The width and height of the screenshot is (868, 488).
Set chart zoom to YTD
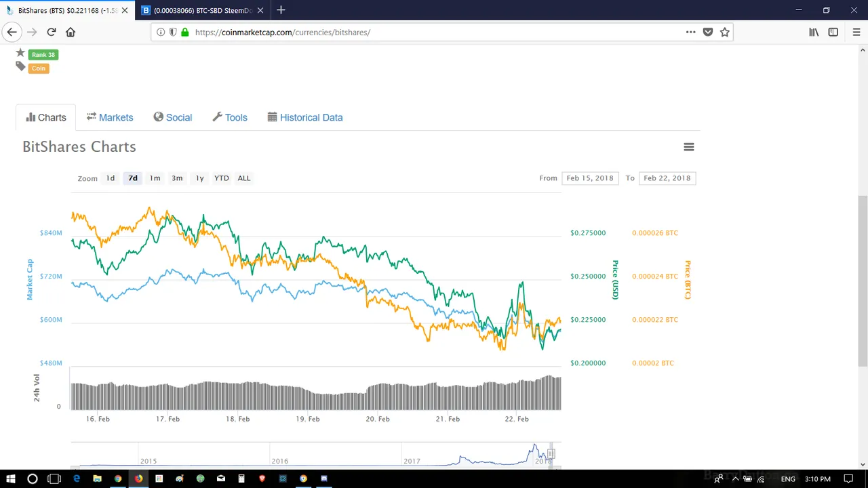222,178
